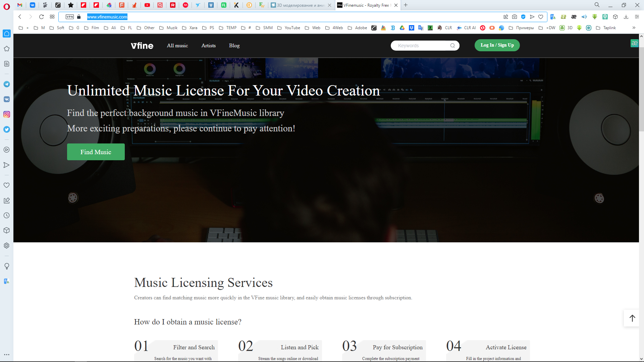Open All music menu item
644x362 pixels.
[x=177, y=46]
